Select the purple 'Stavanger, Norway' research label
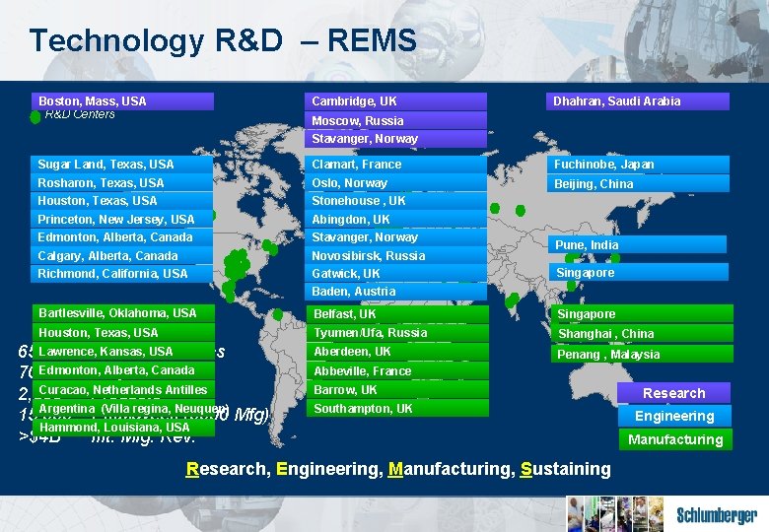 (395, 139)
